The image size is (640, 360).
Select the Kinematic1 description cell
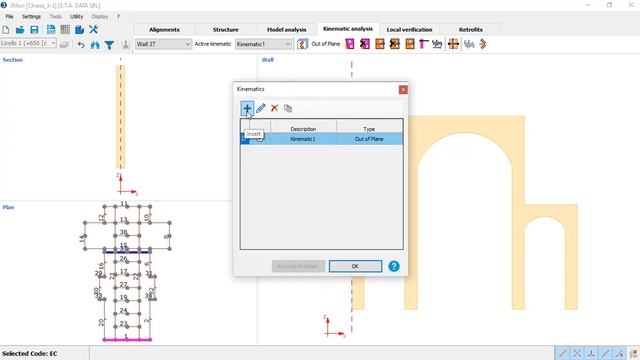pyautogui.click(x=303, y=139)
